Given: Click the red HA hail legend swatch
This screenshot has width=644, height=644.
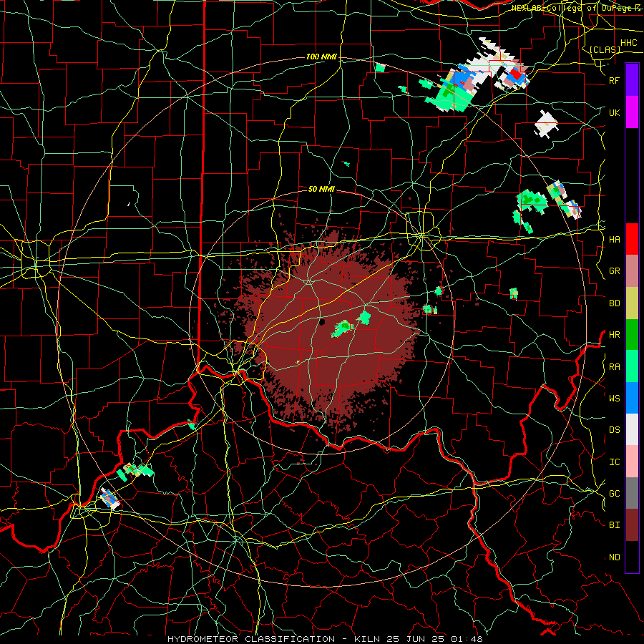Looking at the screenshot, I should tap(632, 239).
